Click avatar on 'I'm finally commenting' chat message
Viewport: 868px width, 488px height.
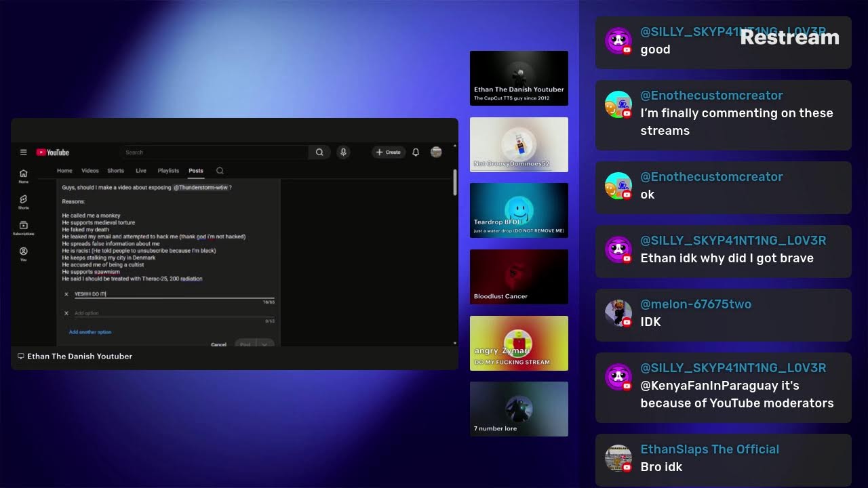618,104
